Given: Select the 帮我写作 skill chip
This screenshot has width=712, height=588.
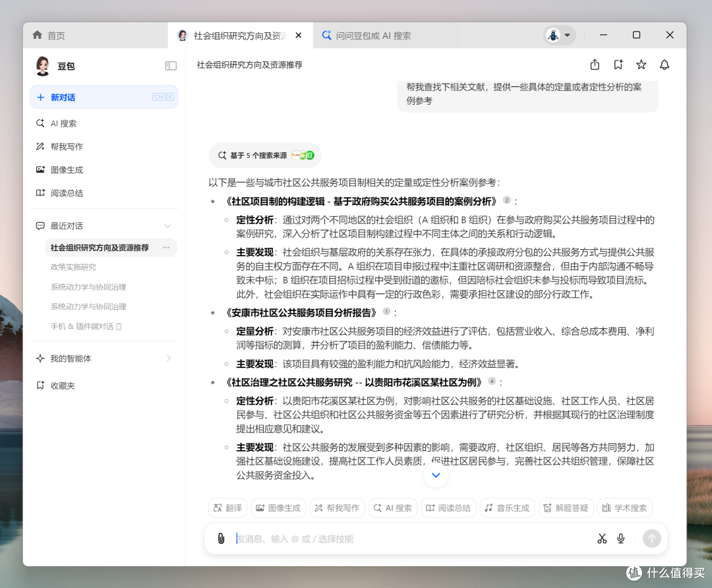Looking at the screenshot, I should pyautogui.click(x=337, y=508).
